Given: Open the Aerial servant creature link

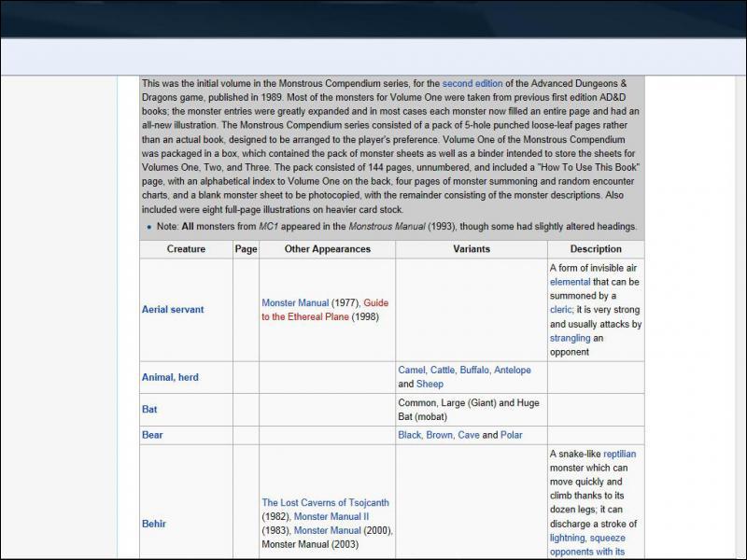Looking at the screenshot, I should (173, 310).
